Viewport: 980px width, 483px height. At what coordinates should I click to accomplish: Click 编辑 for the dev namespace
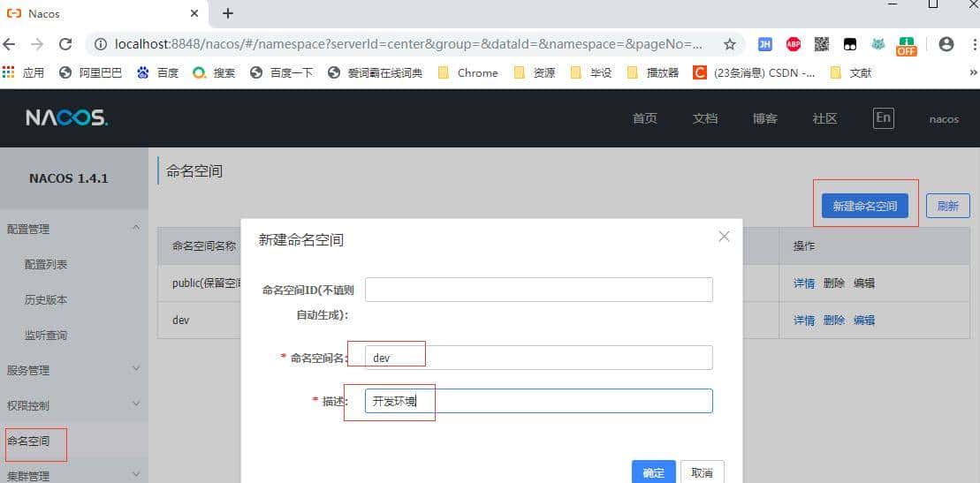[x=864, y=320]
